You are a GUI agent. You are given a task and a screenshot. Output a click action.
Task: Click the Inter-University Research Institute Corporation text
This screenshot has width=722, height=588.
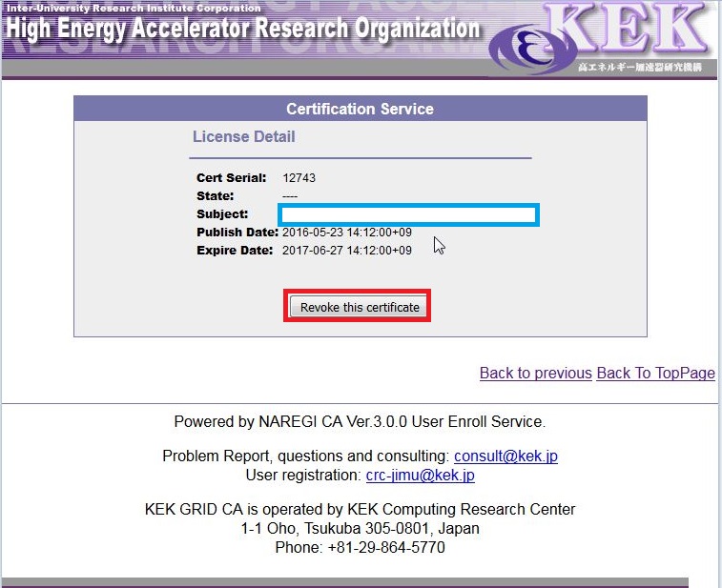click(134, 8)
